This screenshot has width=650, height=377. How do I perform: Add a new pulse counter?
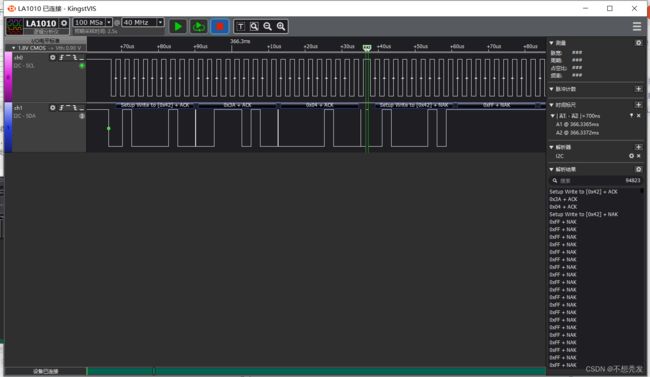coord(638,89)
